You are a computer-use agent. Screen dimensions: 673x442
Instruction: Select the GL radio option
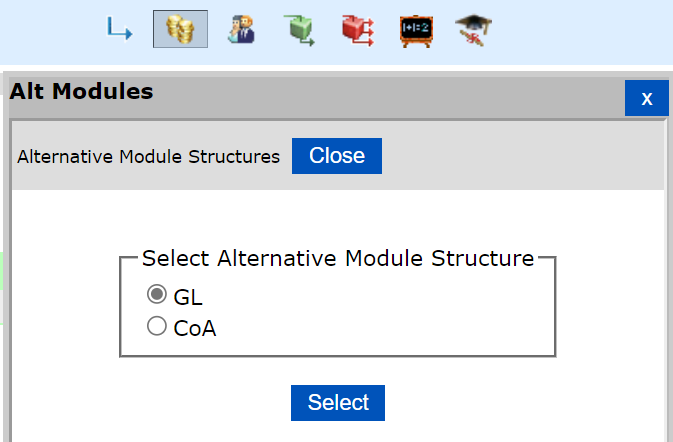pyautogui.click(x=157, y=295)
